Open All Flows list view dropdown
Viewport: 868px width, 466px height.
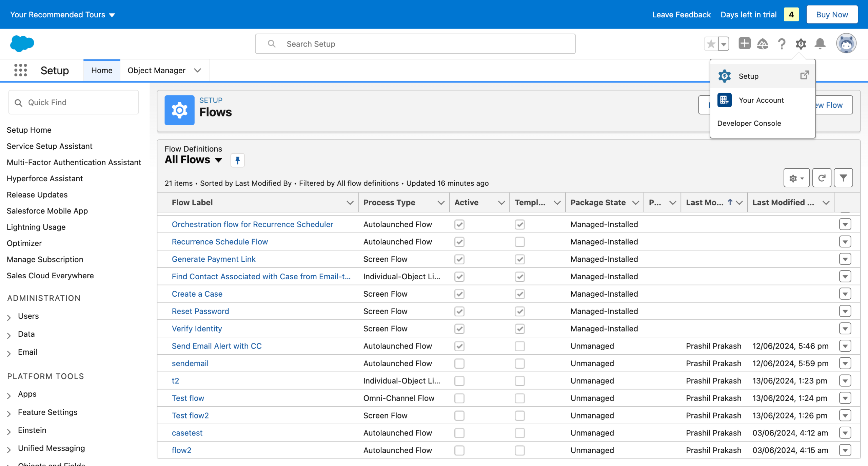click(x=219, y=160)
